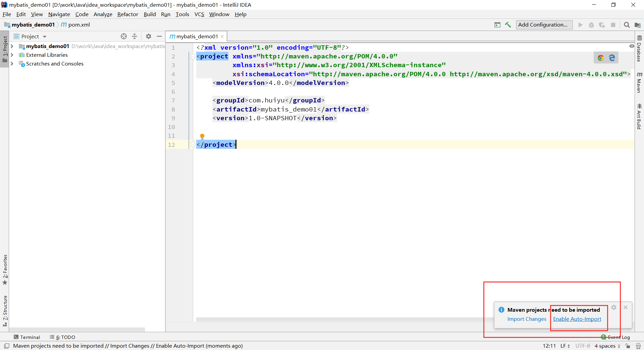Open the Event Log tool window
The width and height of the screenshot is (644, 350).
pos(615,337)
